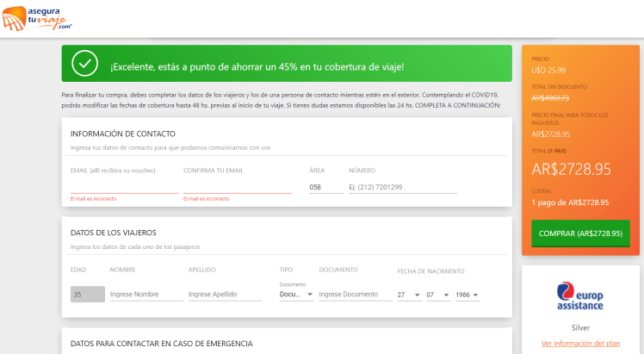Click the aseguratuviaje.com logo
Viewport: 644px width, 354px height.
click(x=37, y=18)
